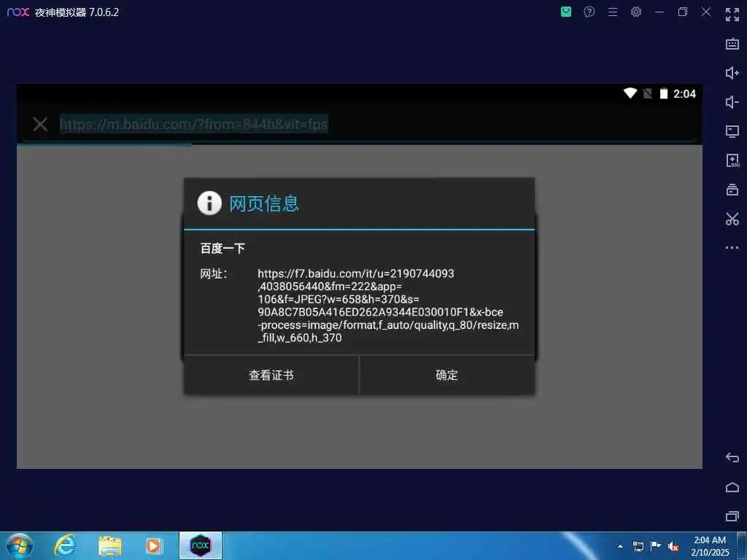Open the Action Center flag icon
Image resolution: width=747 pixels, height=560 pixels.
click(x=656, y=546)
